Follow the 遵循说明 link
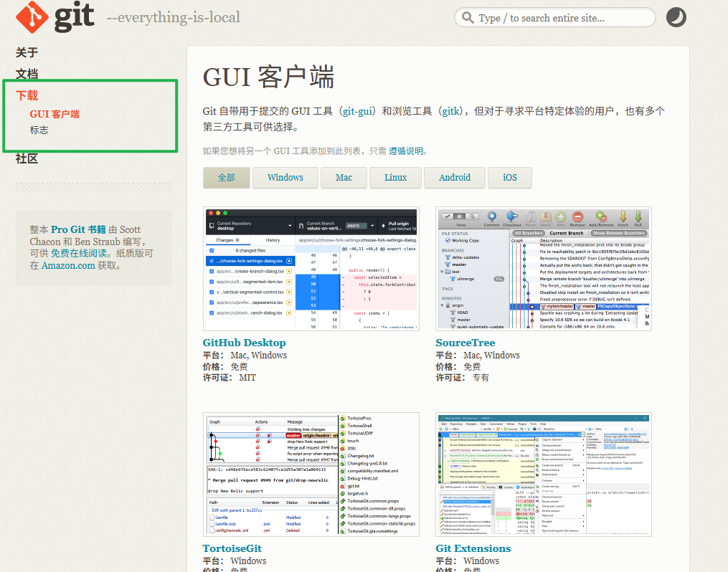Screen dimensions: 728x572 pos(406,151)
